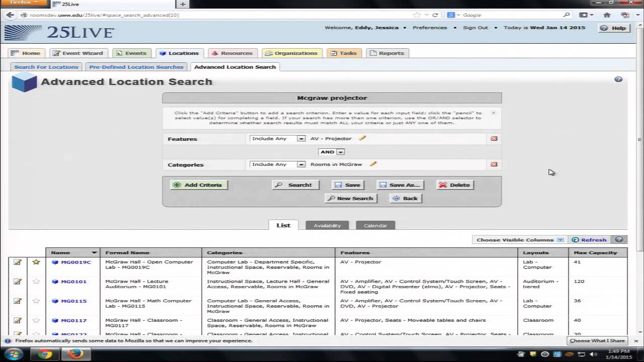Image resolution: width=644 pixels, height=362 pixels.
Task: Run the search with Search! button
Action: [x=295, y=185]
